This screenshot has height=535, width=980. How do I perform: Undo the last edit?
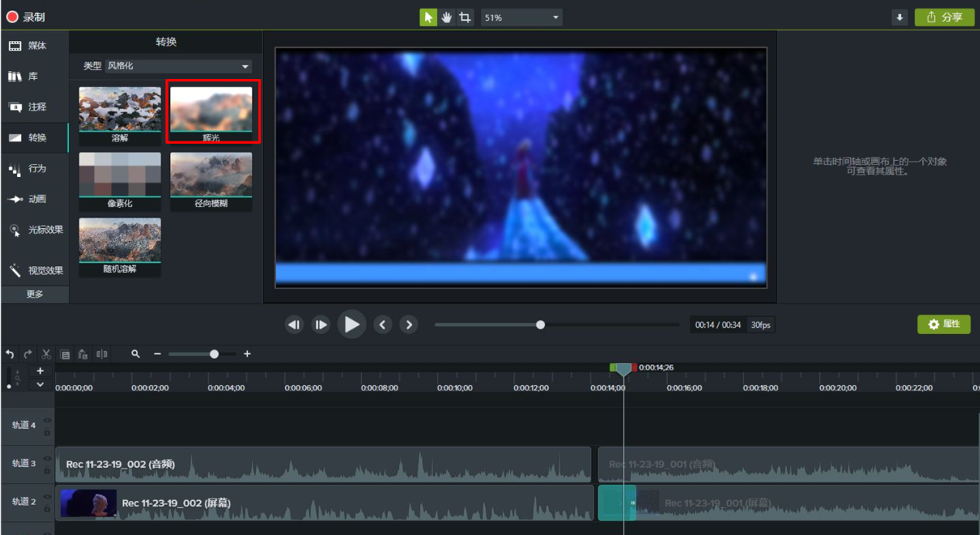pyautogui.click(x=10, y=354)
